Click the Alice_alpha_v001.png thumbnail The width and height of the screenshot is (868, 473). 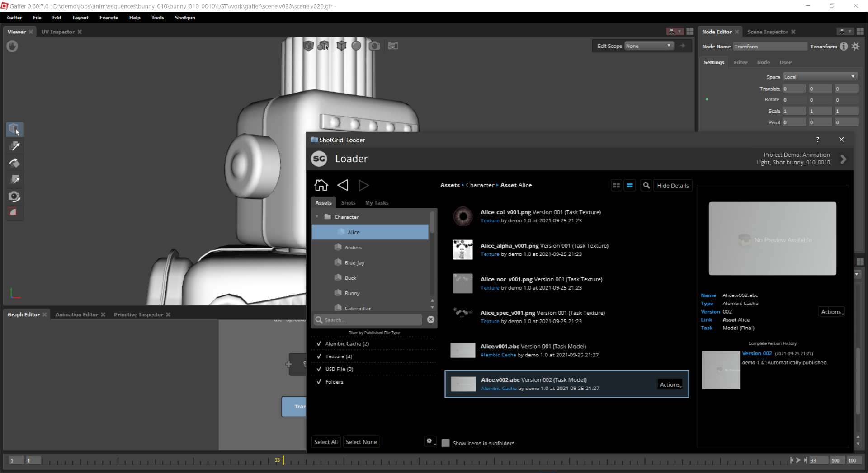pyautogui.click(x=463, y=250)
